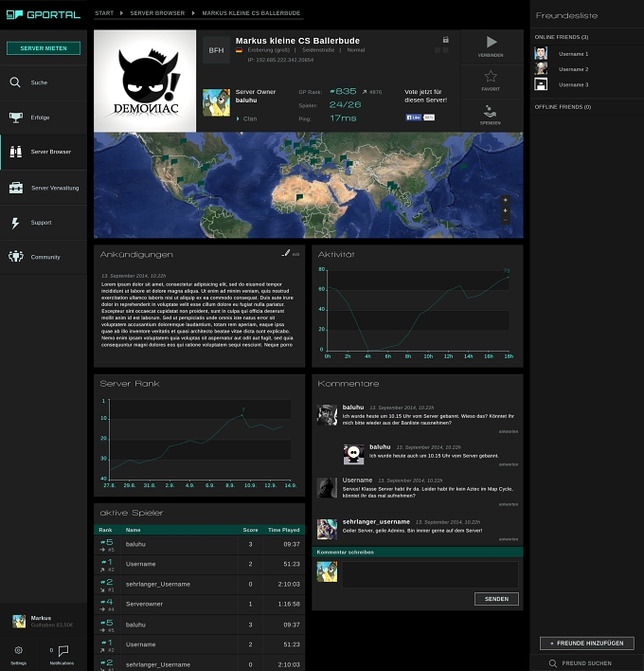This screenshot has height=671, width=644.
Task: Zoom out the map with minus
Action: coord(505,220)
